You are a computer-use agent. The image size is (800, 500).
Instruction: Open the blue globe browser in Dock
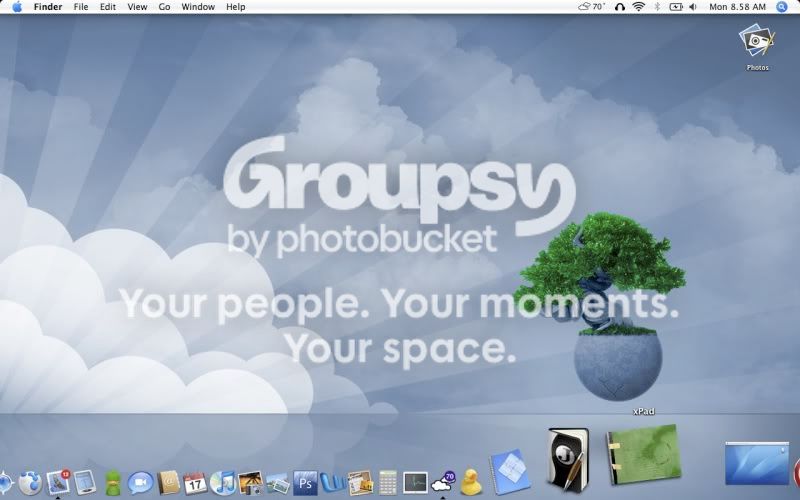click(x=30, y=483)
